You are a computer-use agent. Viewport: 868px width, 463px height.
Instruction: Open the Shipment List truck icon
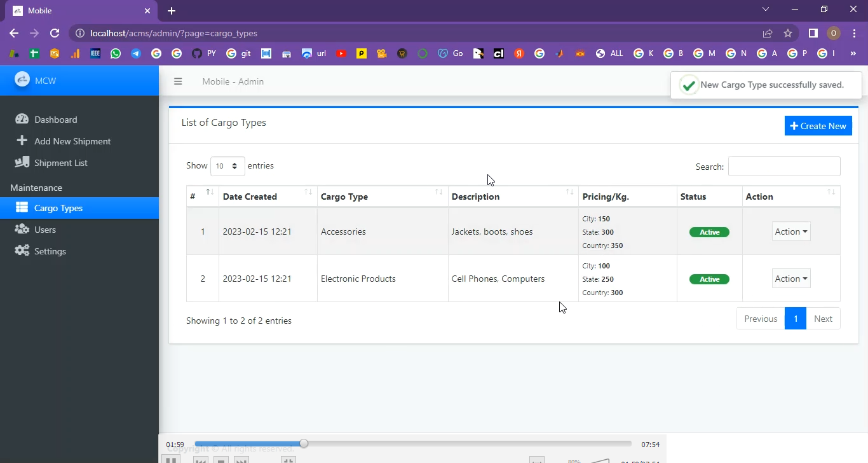pos(22,162)
